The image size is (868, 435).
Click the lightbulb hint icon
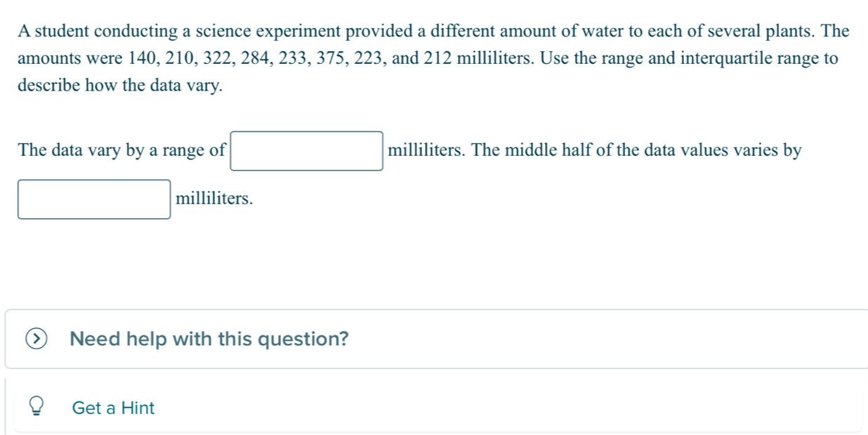click(x=38, y=408)
